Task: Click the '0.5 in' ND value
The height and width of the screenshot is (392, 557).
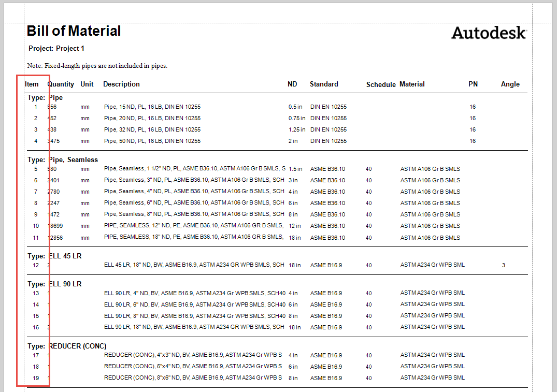Action: coord(295,107)
